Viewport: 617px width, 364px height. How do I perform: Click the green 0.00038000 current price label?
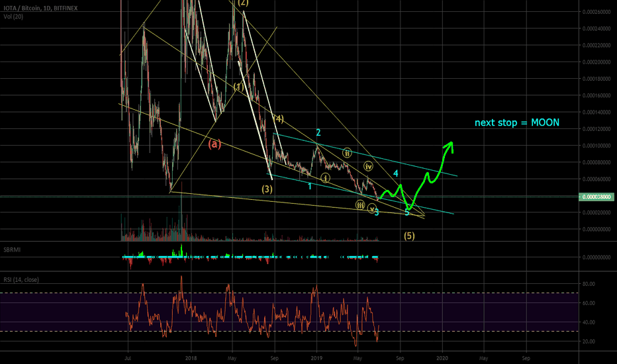[x=596, y=197]
